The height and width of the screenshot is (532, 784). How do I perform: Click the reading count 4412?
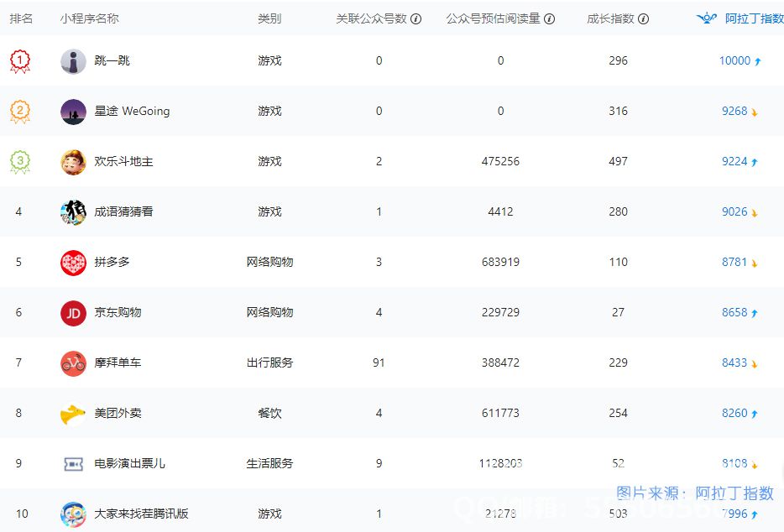(500, 211)
